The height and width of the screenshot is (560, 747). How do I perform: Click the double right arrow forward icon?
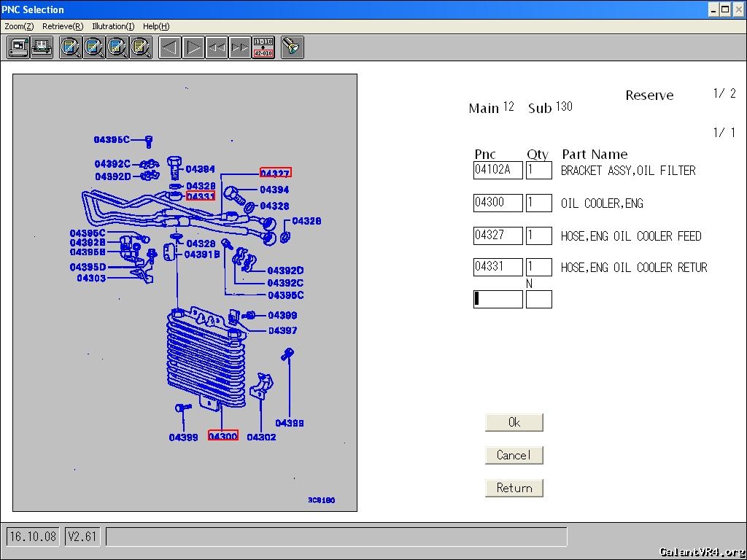[x=240, y=47]
